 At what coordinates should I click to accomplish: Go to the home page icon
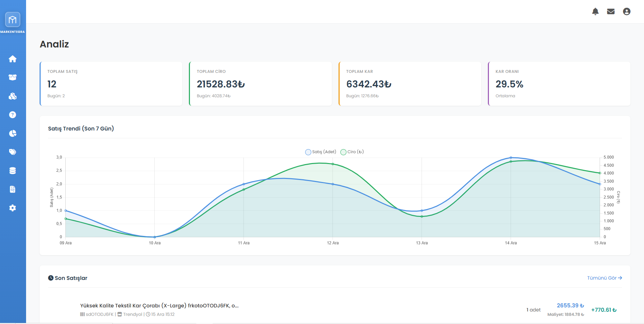pyautogui.click(x=13, y=59)
